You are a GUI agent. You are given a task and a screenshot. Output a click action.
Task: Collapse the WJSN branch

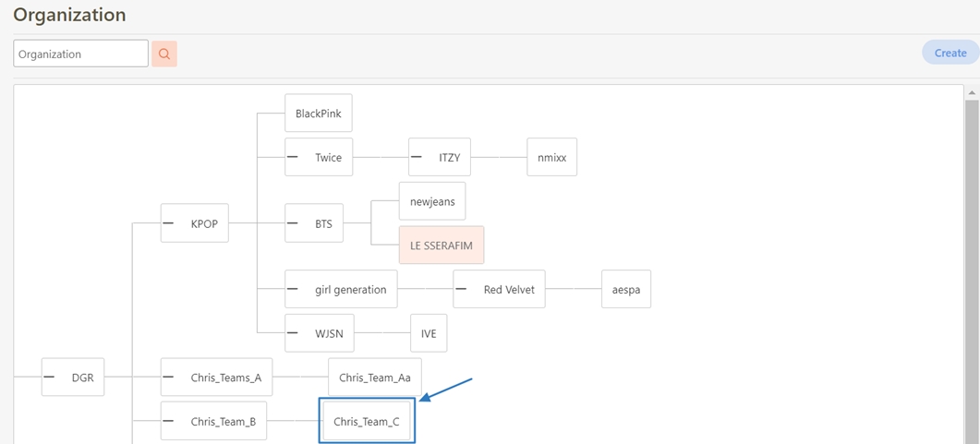click(293, 332)
